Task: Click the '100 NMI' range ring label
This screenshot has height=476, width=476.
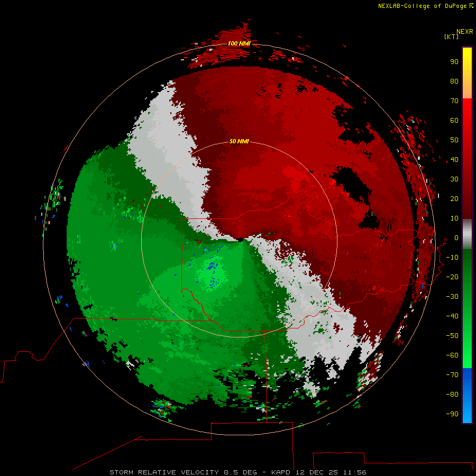Action: tap(239, 44)
